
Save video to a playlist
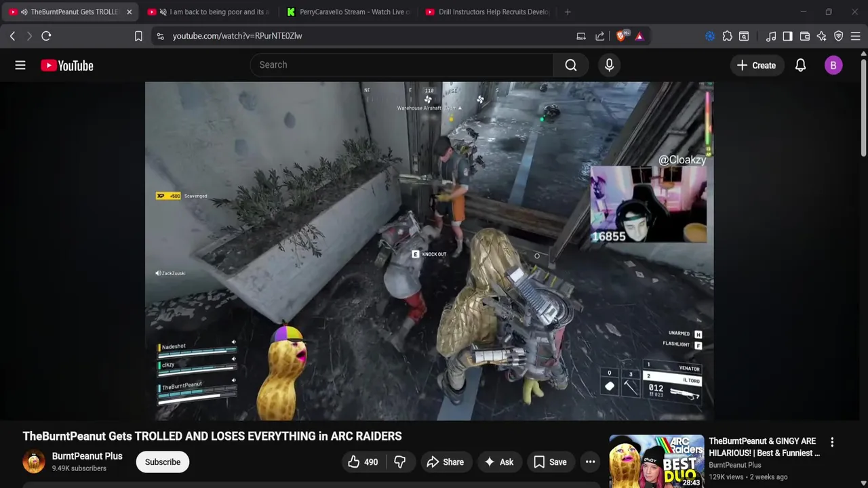[x=550, y=462]
